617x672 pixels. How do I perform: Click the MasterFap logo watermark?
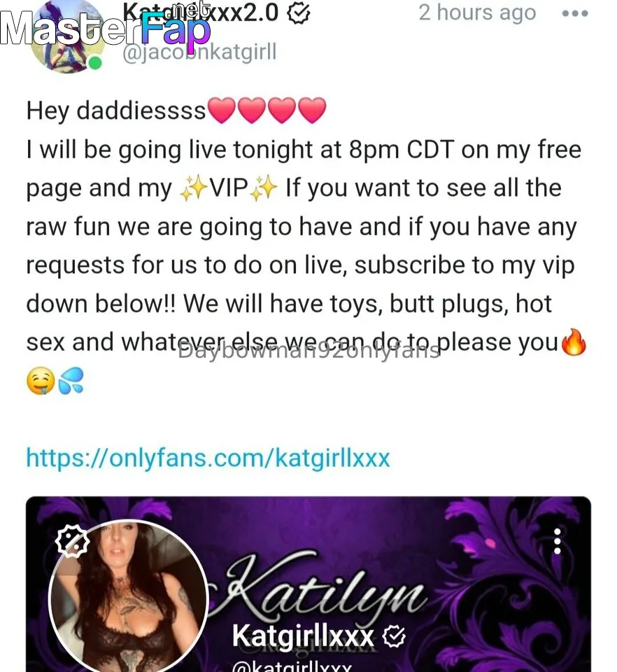pyautogui.click(x=106, y=28)
